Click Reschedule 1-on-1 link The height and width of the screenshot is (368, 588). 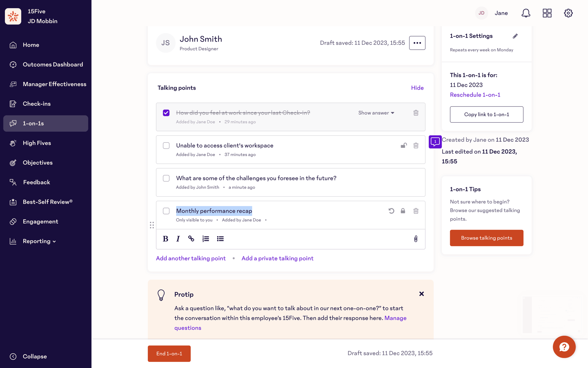[x=475, y=95]
